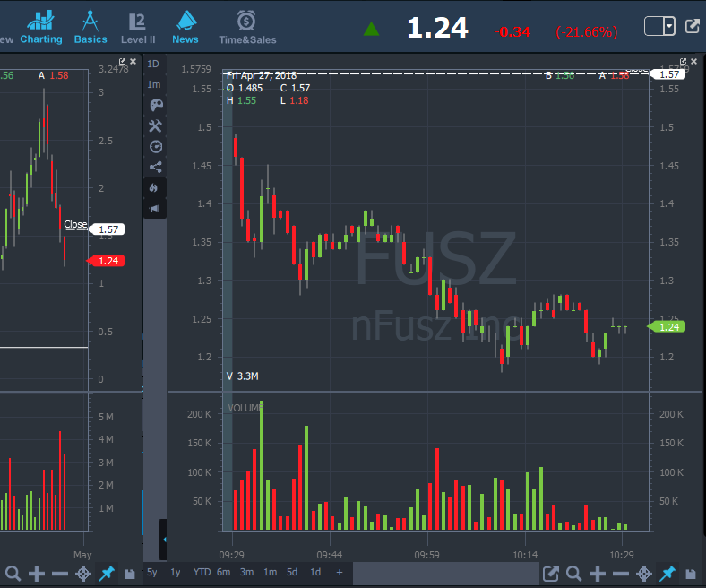Zoom out on the intraday chart
The height and width of the screenshot is (588, 706).
click(x=621, y=574)
